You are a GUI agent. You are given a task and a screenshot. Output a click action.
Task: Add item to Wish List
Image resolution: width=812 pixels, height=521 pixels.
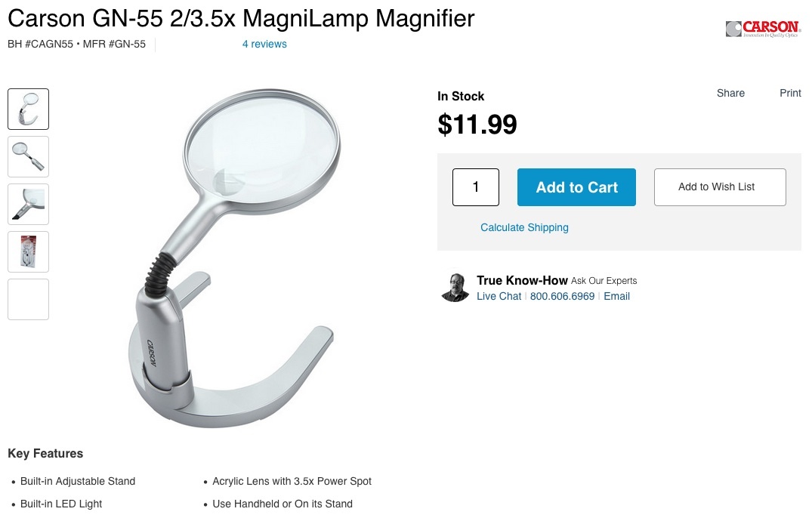pyautogui.click(x=720, y=187)
